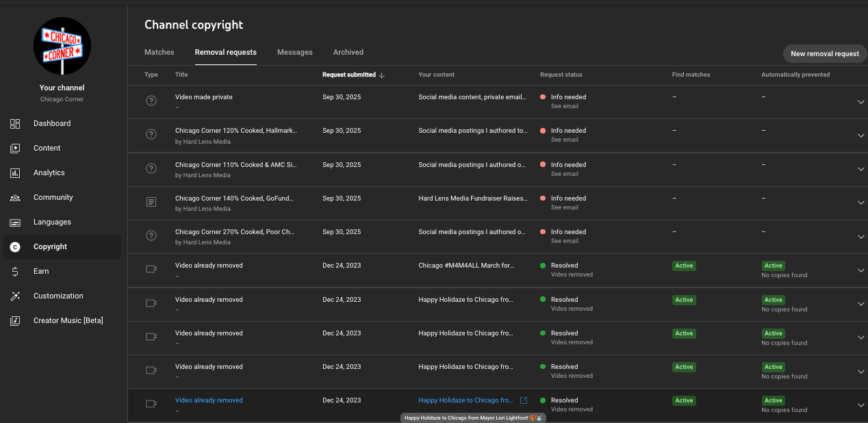The width and height of the screenshot is (868, 423).
Task: Click Find matches Active badge in #M4M4ALL row
Action: pyautogui.click(x=684, y=266)
